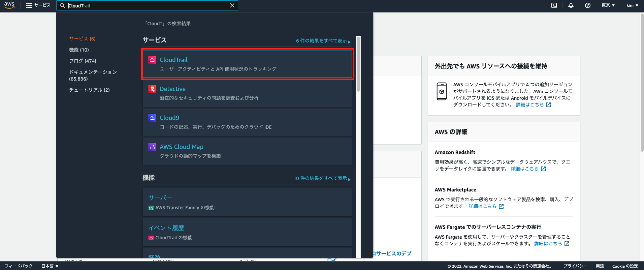Open the Detective service result
Viewport: 644px width, 270px height.
(247, 93)
